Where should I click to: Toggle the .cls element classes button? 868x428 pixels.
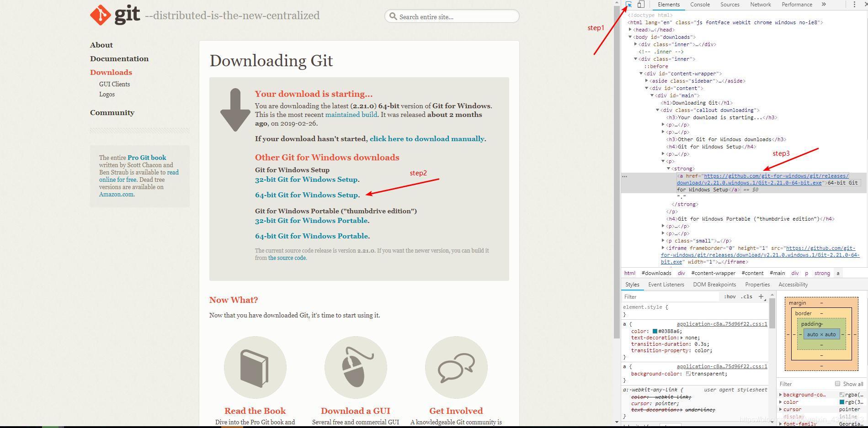(x=747, y=296)
